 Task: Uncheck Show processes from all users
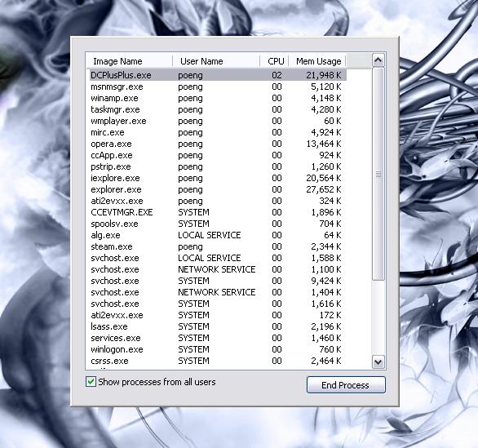click(91, 382)
